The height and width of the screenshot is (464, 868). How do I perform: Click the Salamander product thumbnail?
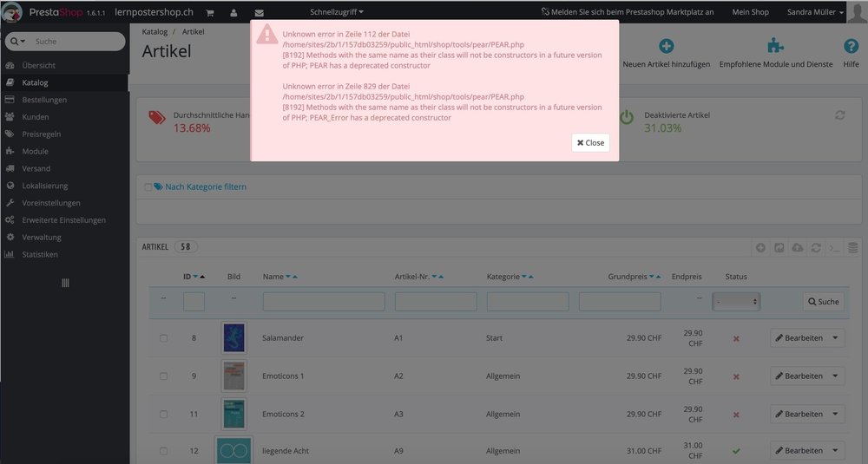233,337
